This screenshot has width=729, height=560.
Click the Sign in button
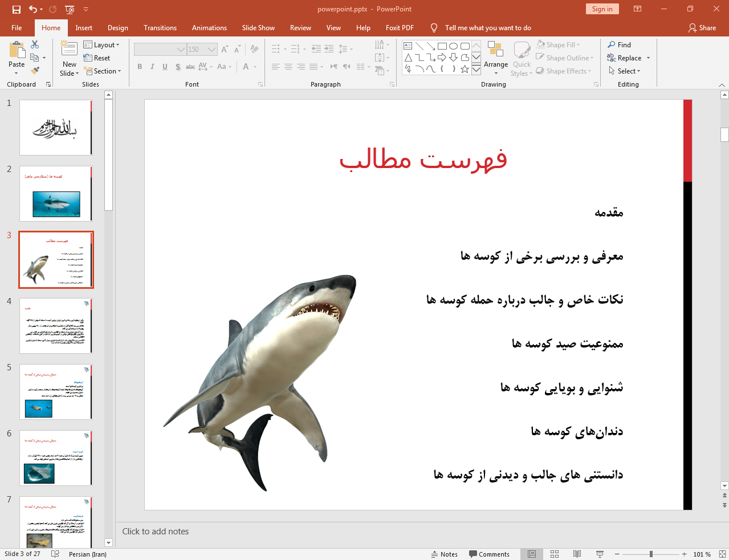(602, 9)
